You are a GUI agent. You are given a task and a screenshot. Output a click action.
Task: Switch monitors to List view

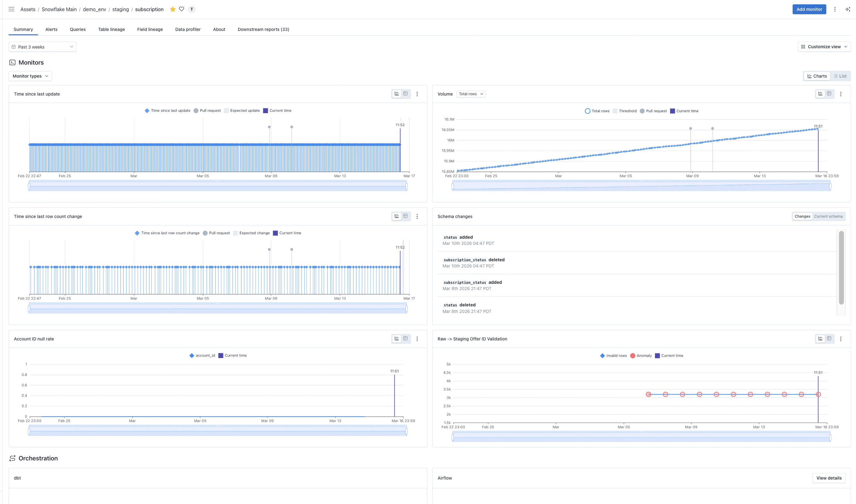pyautogui.click(x=840, y=76)
